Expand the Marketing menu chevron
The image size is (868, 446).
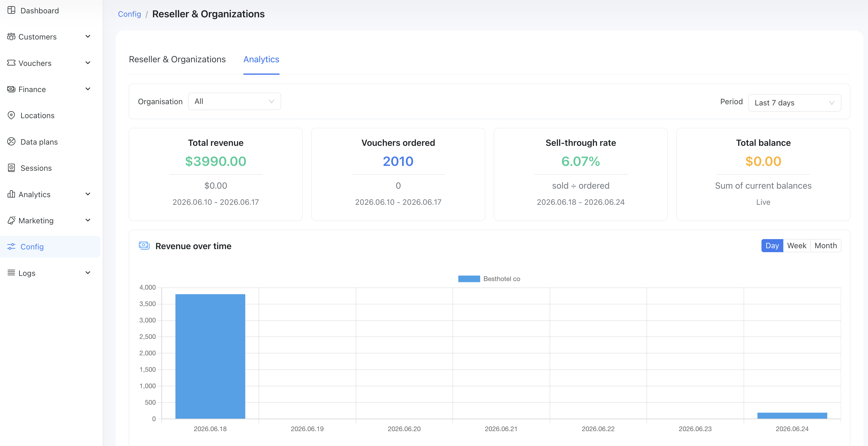tap(88, 220)
